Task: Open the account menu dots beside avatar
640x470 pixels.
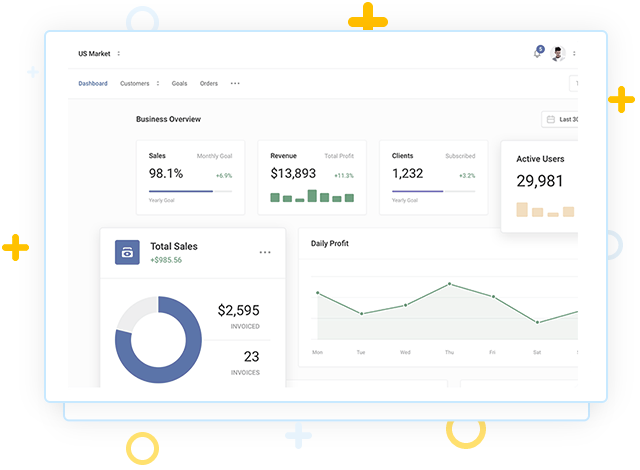Action: pos(574,53)
